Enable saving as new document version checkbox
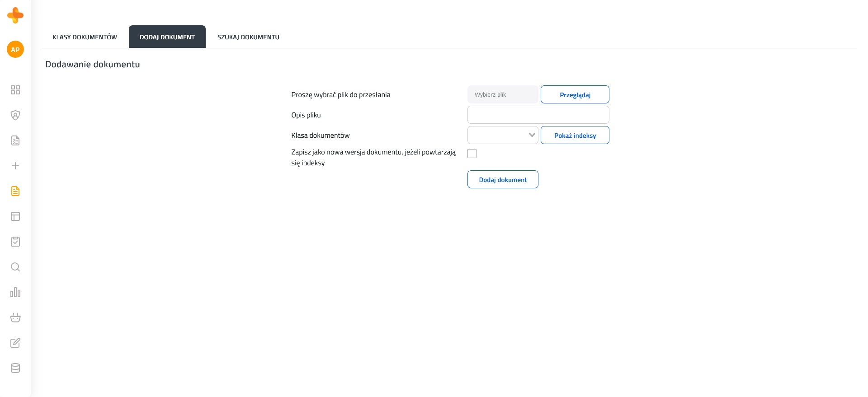This screenshot has width=868, height=397. click(x=472, y=154)
